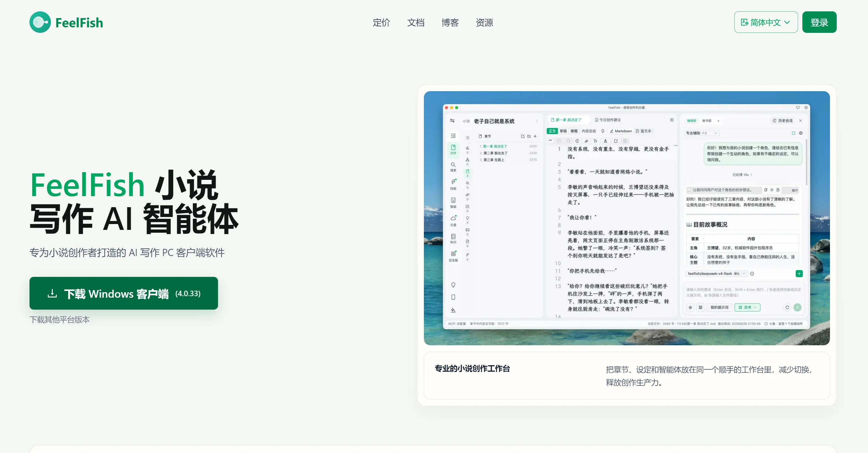The width and height of the screenshot is (868, 453).
Task: Open the 搜索 search icon in app sidebar
Action: (453, 167)
